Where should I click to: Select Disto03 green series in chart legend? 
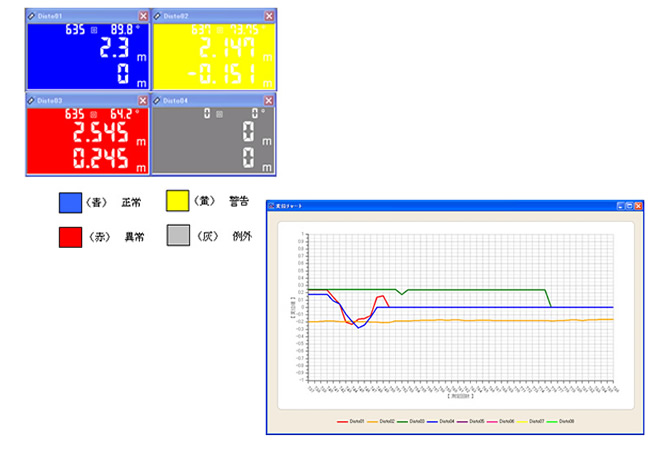[x=411, y=421]
